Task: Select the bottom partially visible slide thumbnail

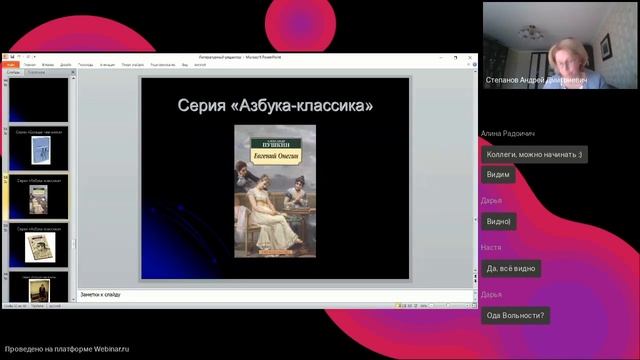Action: [x=39, y=287]
